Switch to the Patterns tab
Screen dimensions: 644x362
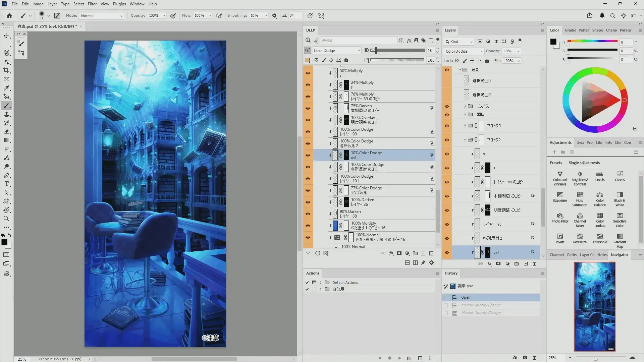click(584, 30)
